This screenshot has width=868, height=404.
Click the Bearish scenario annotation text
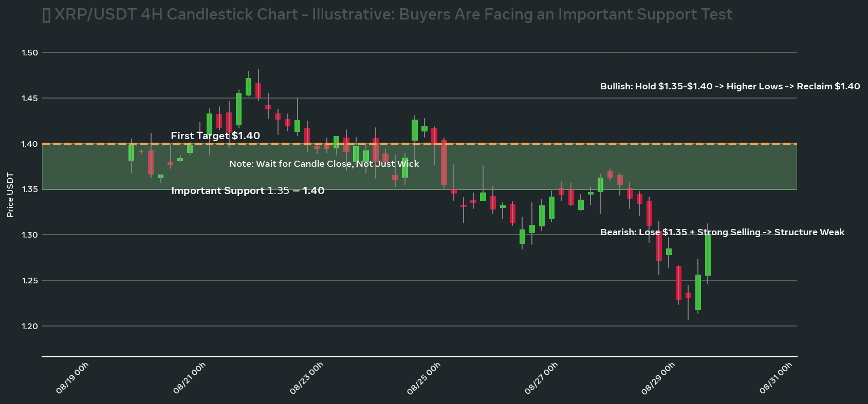(x=722, y=232)
